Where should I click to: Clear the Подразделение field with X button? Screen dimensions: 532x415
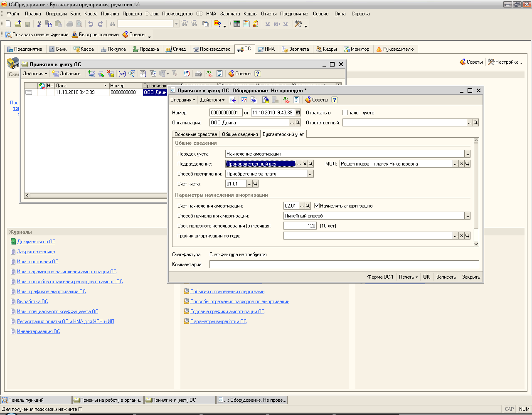coord(305,164)
